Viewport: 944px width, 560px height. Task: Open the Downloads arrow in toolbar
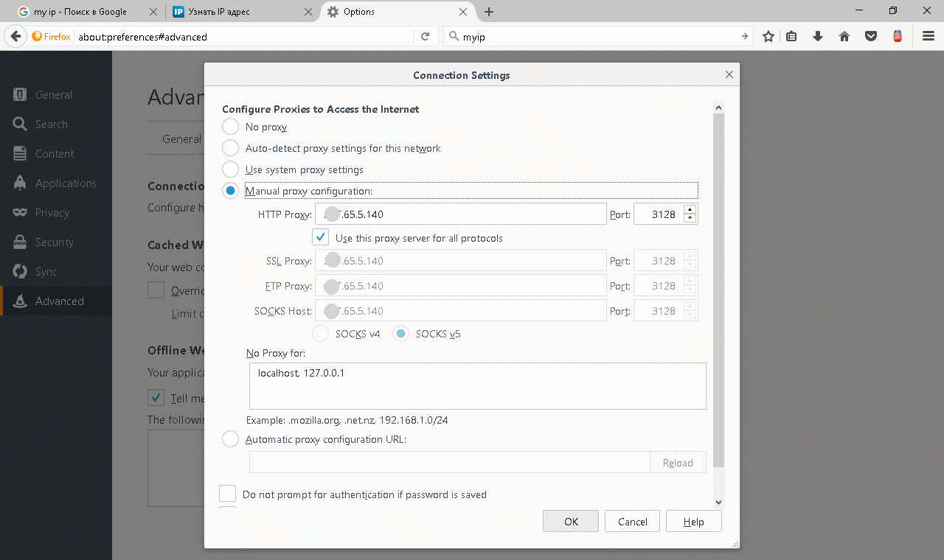[817, 36]
